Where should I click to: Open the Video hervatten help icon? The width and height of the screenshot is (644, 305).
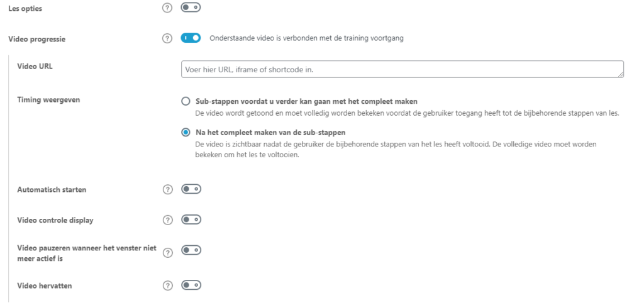167,286
